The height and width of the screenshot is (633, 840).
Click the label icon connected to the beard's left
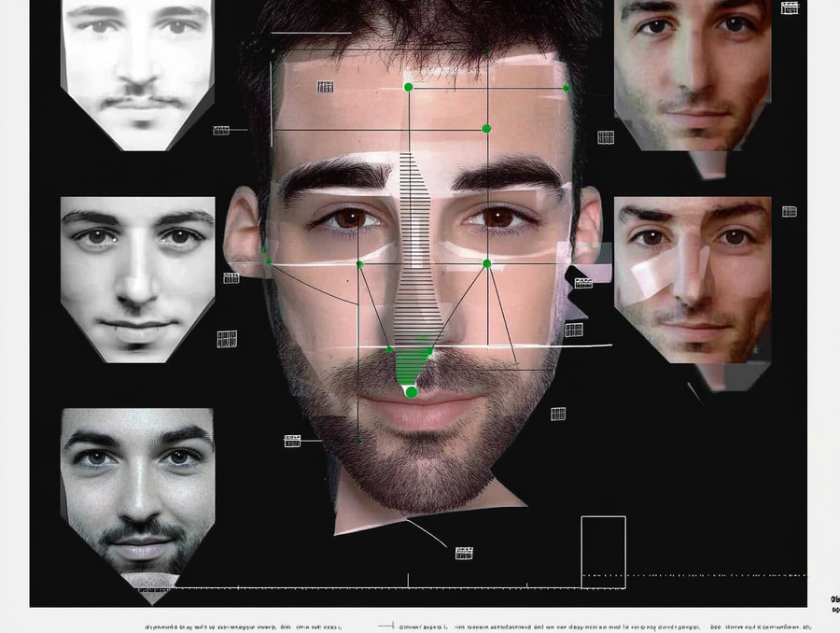292,441
